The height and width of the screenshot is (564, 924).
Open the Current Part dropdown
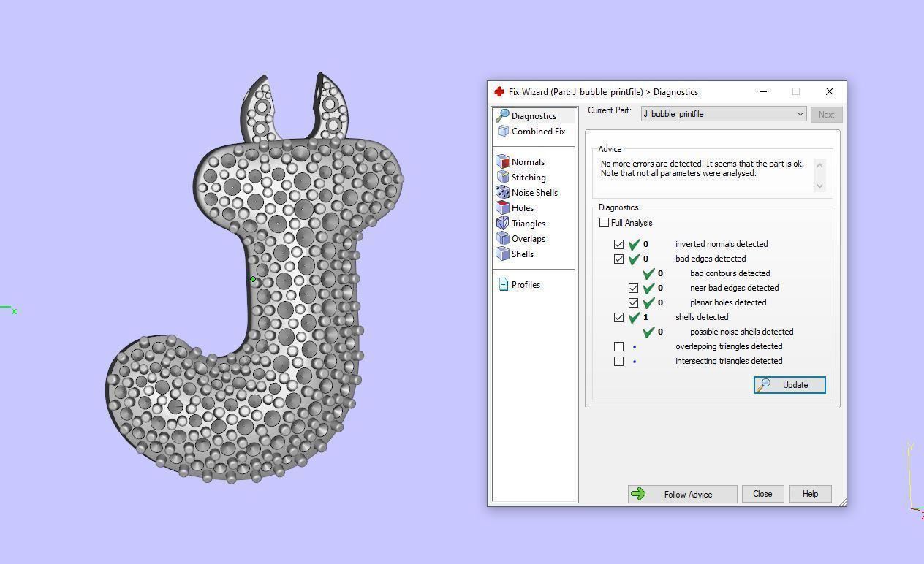724,114
